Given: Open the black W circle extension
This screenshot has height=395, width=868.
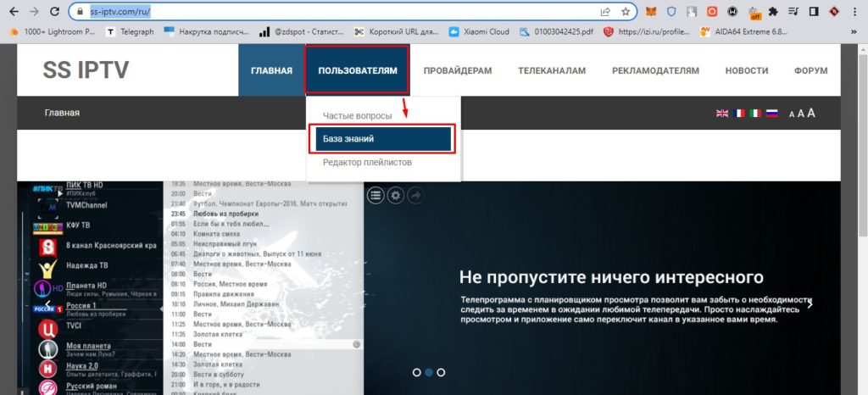Looking at the screenshot, I should (x=732, y=11).
